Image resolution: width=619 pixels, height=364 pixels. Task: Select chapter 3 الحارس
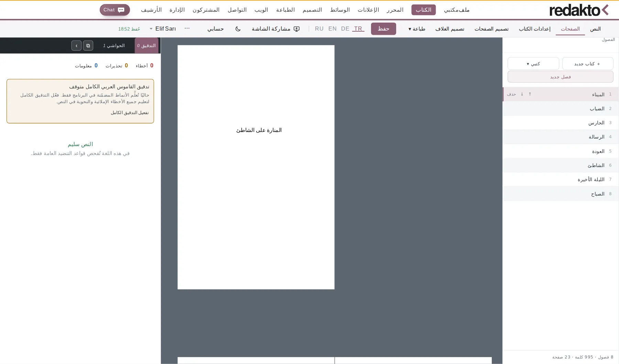[x=561, y=123]
